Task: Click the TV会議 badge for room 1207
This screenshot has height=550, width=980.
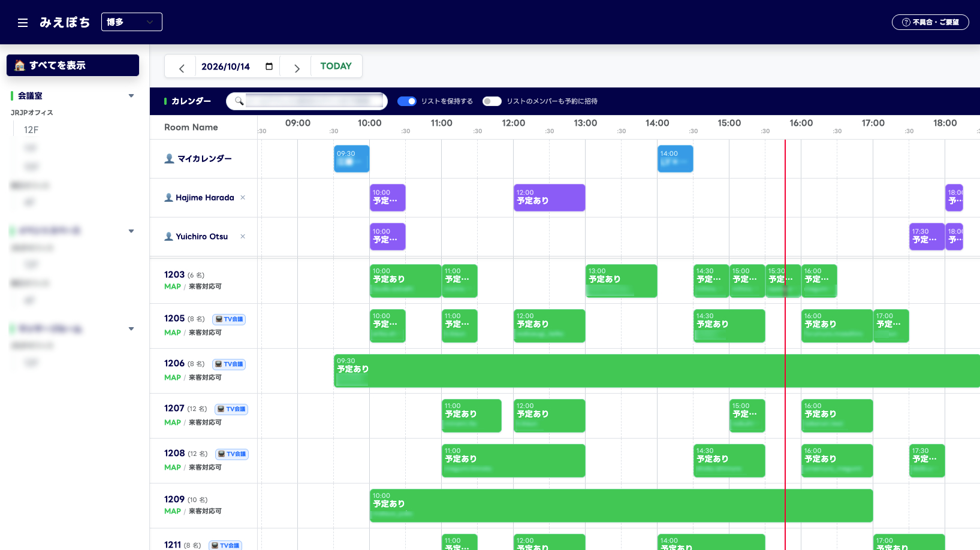Action: coord(231,409)
